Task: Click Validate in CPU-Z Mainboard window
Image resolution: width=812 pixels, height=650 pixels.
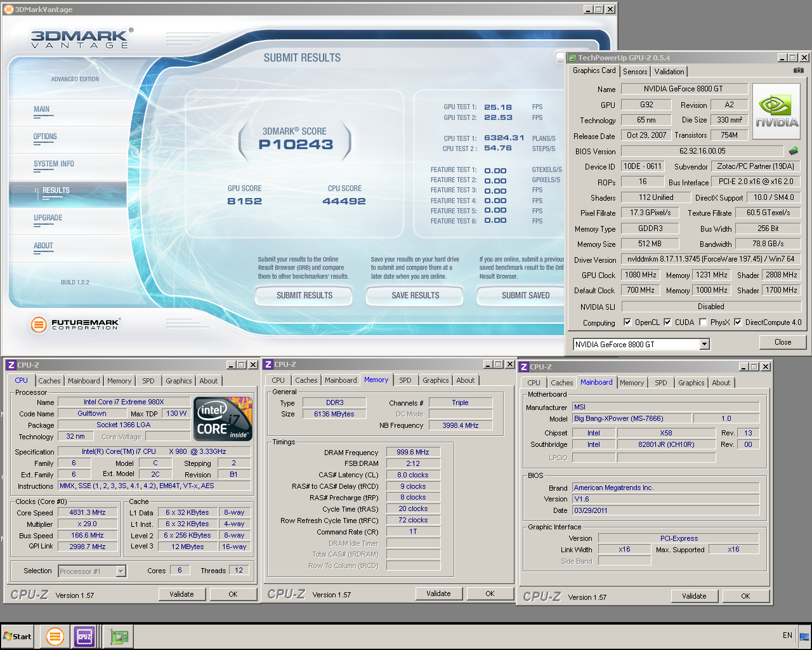Action: (694, 596)
